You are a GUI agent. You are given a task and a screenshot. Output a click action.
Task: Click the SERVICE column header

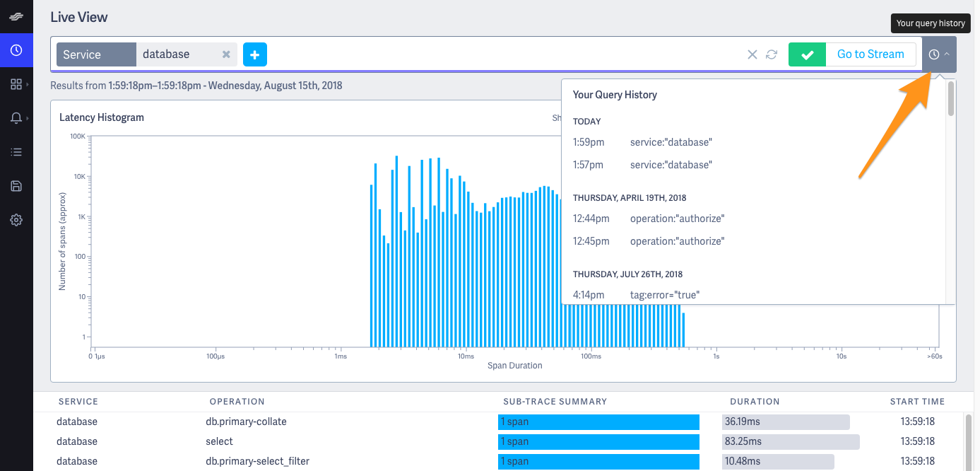(78, 402)
